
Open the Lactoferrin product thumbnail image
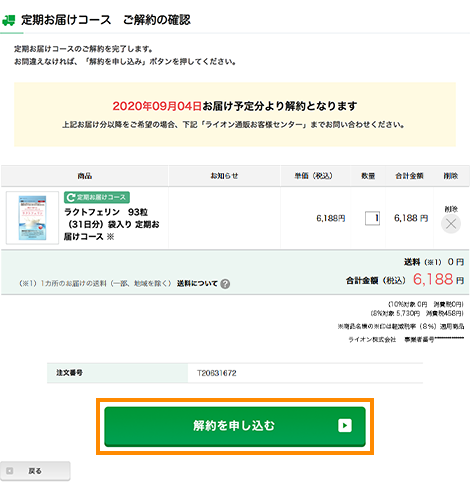[32, 218]
